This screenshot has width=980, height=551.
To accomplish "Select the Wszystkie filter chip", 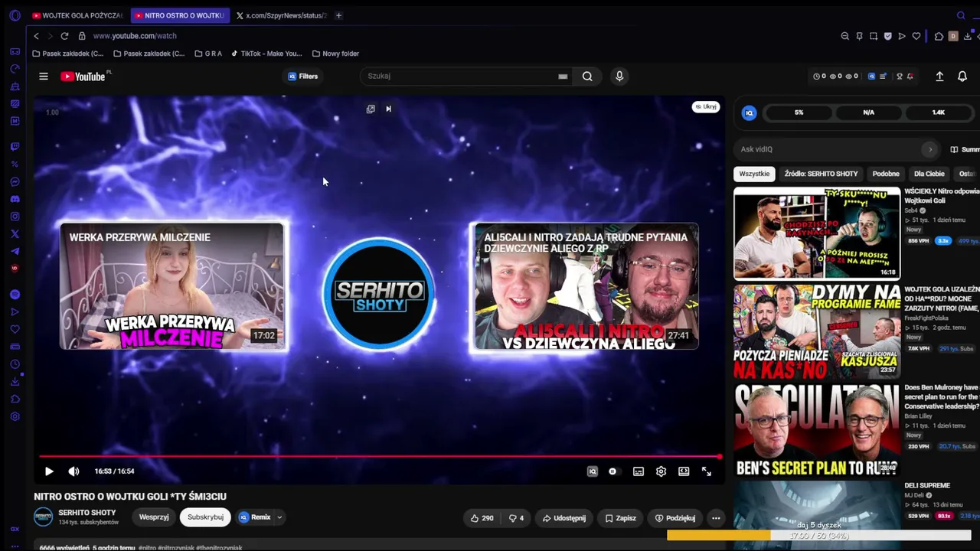I will pyautogui.click(x=754, y=174).
